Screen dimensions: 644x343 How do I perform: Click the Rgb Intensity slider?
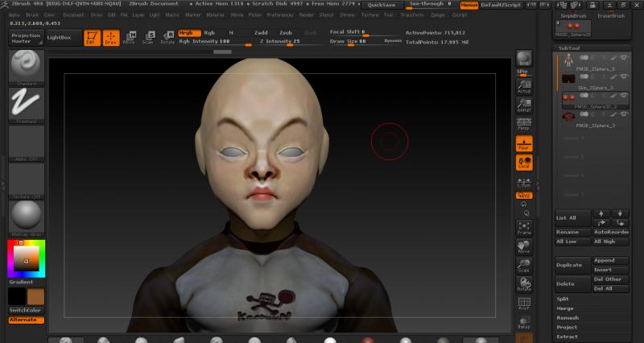(215, 43)
